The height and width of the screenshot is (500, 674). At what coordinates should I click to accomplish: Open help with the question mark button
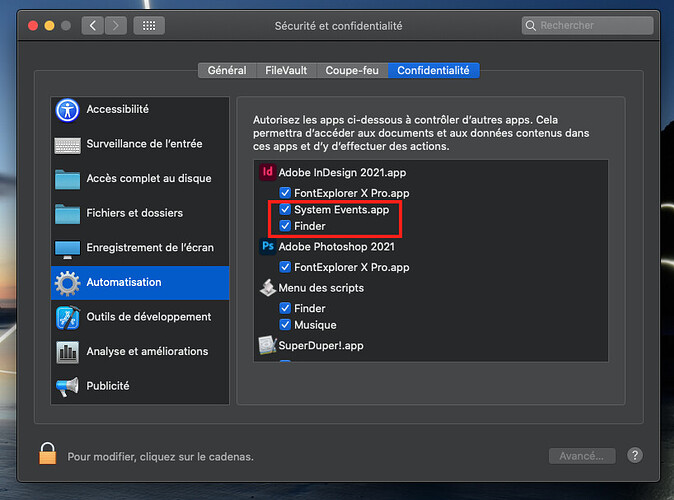635,455
